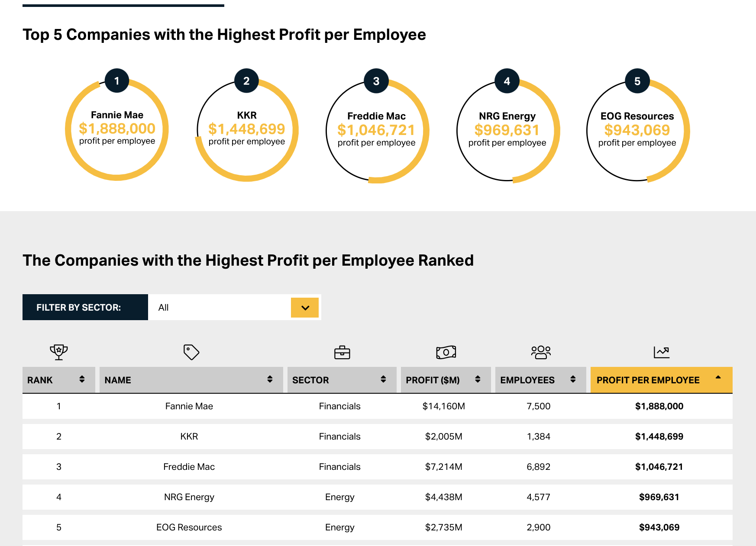
Task: Click the number 5 badge on EOG Resources circle
Action: (x=637, y=81)
